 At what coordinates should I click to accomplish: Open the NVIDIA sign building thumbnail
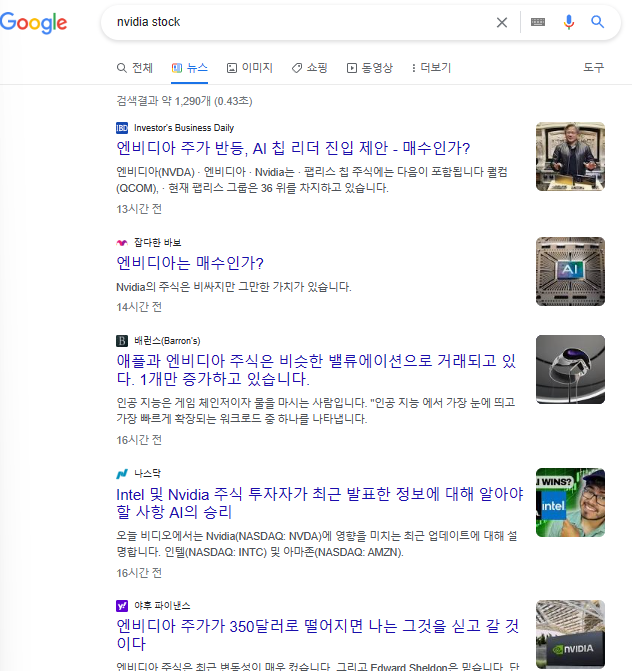click(x=570, y=635)
